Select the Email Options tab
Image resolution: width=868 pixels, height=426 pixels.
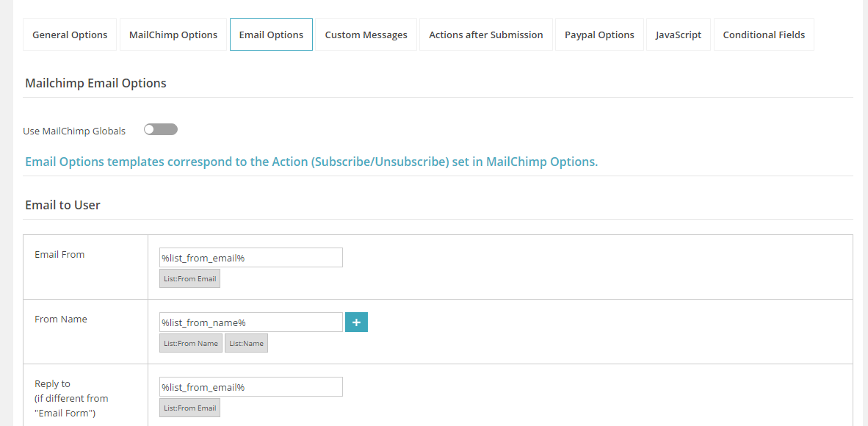pos(271,34)
